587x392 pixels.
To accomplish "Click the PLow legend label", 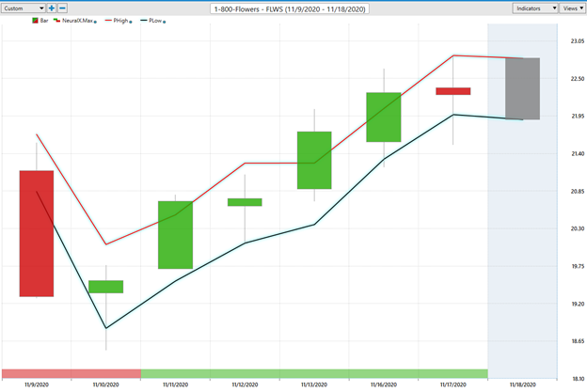I will coord(155,21).
